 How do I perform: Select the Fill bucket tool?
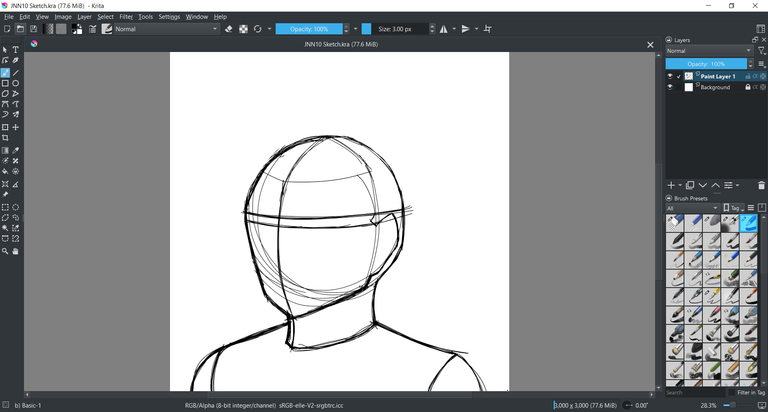click(x=5, y=171)
